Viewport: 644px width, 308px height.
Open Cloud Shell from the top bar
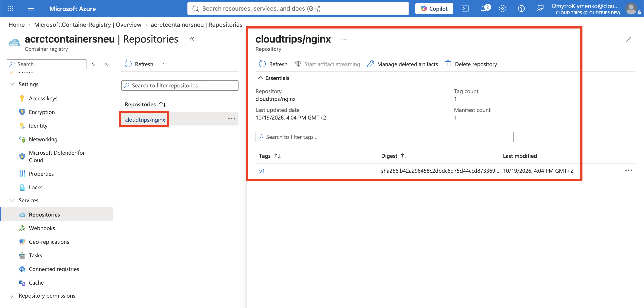tap(465, 9)
